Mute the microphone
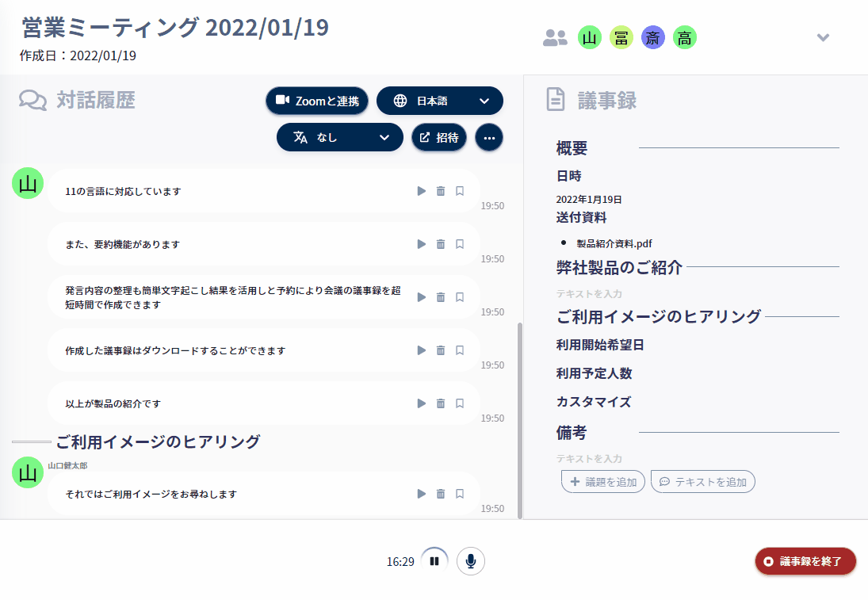Viewport: 868px width, 600px height. (x=471, y=560)
